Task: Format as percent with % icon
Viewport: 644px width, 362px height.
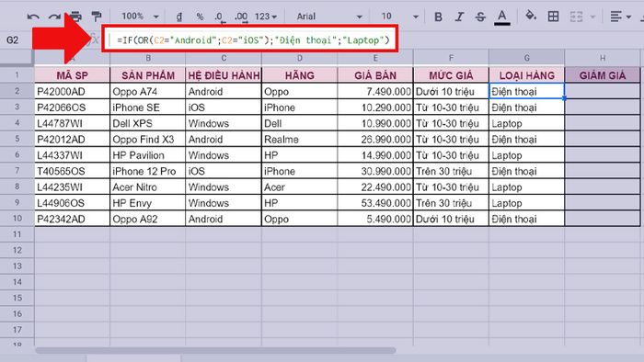Action: click(200, 17)
